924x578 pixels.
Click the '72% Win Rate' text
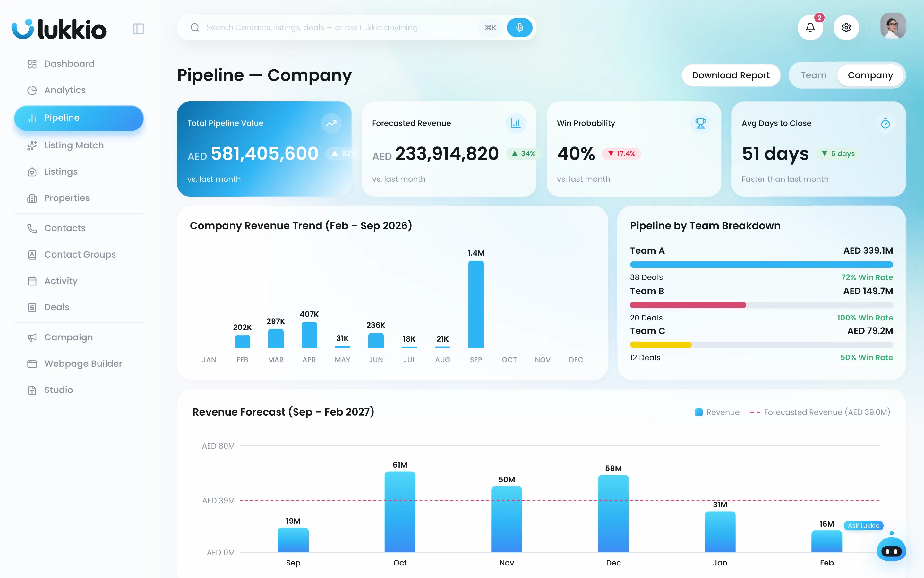click(x=867, y=277)
